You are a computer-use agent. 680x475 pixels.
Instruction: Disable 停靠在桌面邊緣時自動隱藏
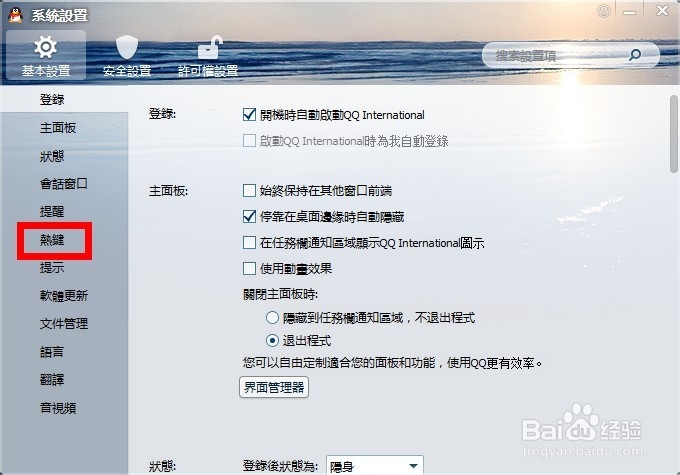pyautogui.click(x=249, y=216)
